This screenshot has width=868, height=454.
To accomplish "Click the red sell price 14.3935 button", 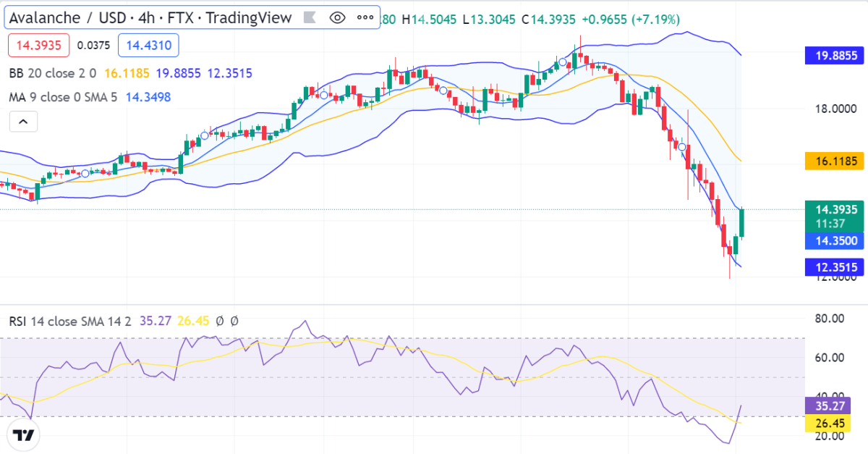I will click(x=39, y=46).
